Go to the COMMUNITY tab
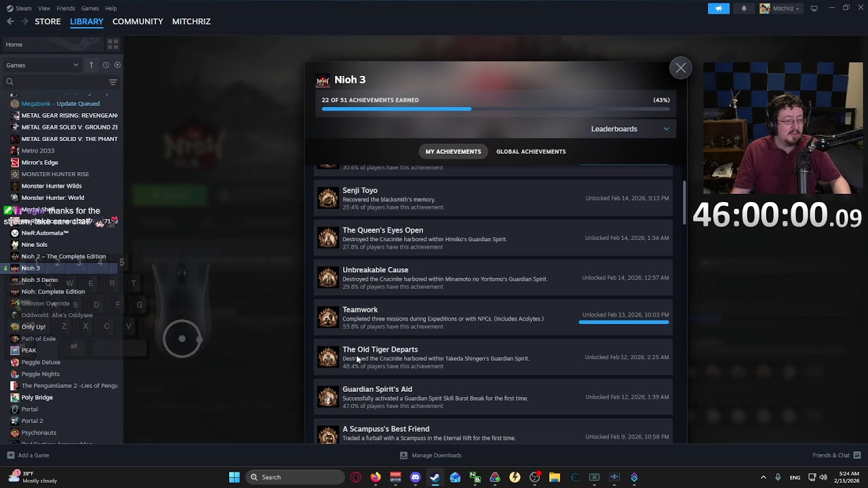The height and width of the screenshot is (488, 868). [138, 22]
